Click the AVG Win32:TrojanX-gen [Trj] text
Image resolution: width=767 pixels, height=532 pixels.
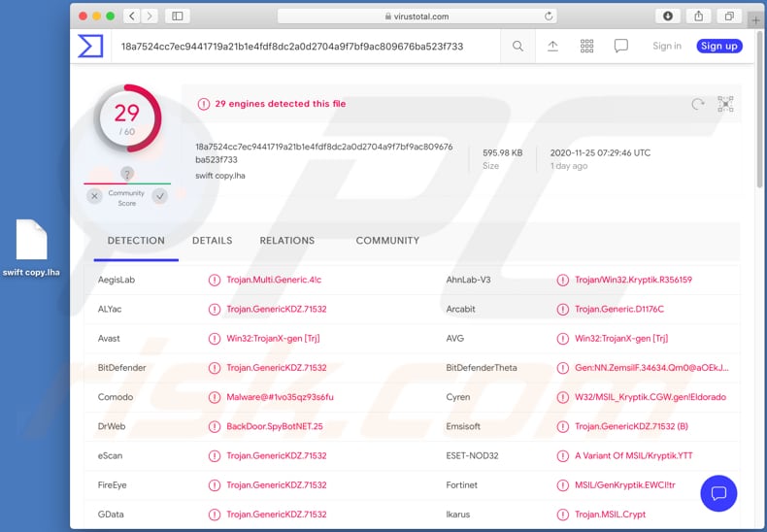point(621,339)
